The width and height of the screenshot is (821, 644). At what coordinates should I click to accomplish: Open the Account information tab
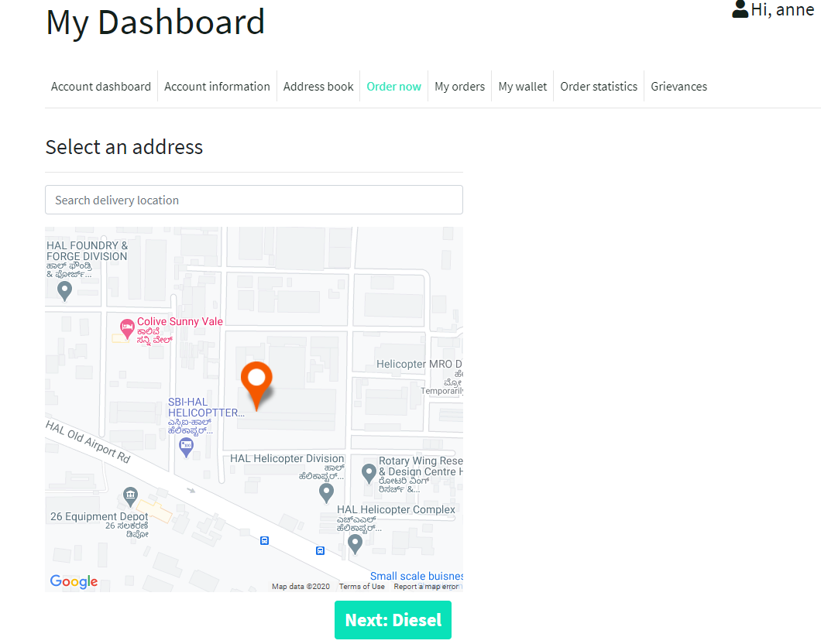(x=217, y=87)
